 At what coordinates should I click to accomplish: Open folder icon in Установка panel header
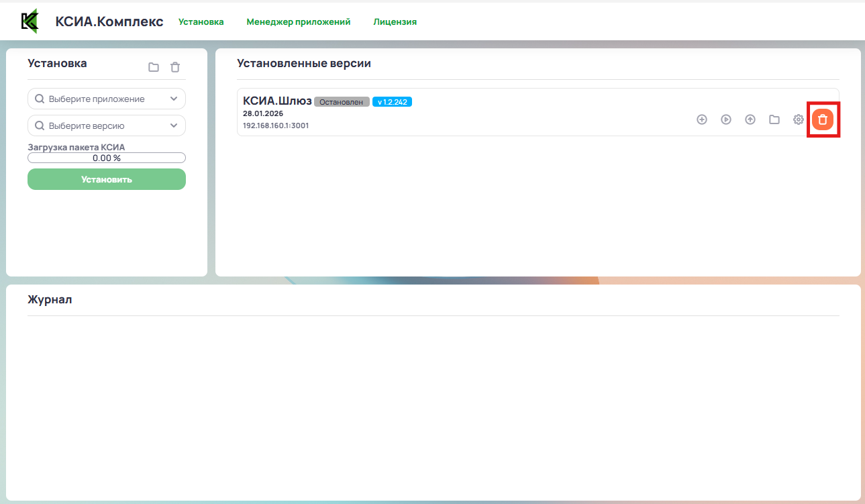click(x=154, y=67)
